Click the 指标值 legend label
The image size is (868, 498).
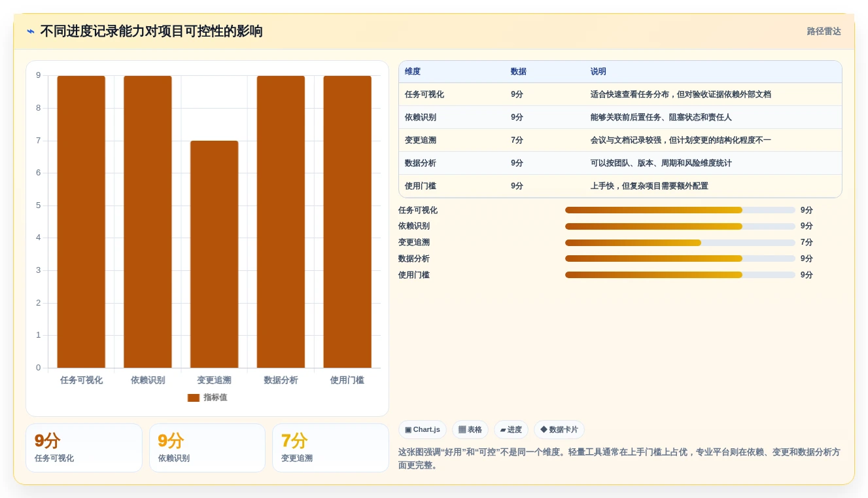pos(215,398)
